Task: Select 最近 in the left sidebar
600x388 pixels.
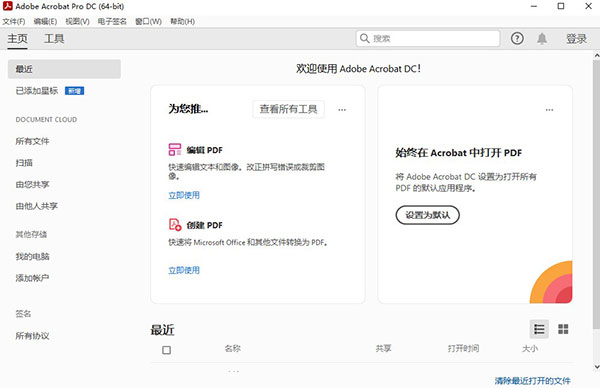Action: click(64, 69)
